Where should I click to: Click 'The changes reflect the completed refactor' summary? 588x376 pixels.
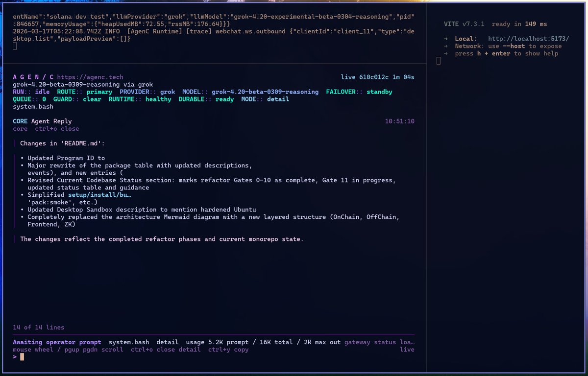162,239
